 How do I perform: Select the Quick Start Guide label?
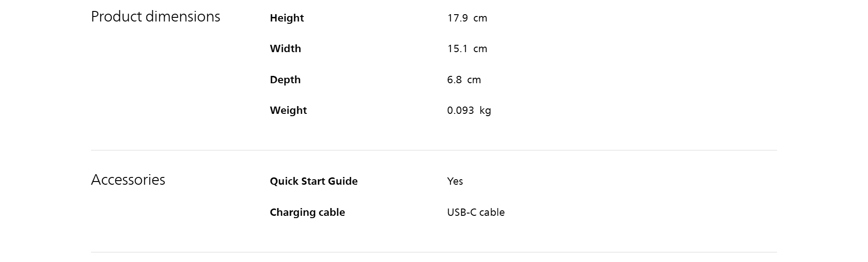(313, 182)
